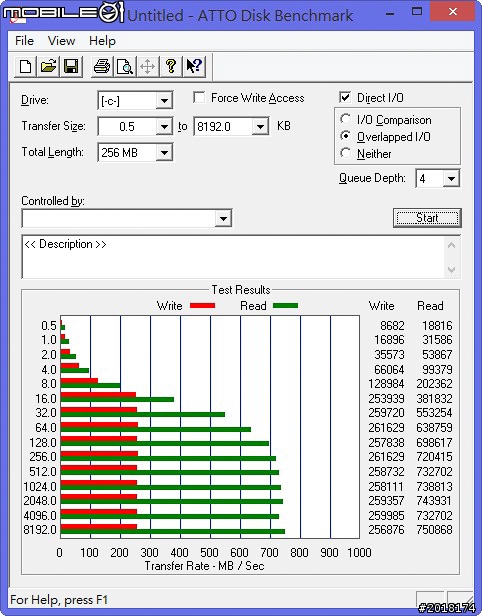
Task: Click read value 381832
Action: (x=434, y=398)
